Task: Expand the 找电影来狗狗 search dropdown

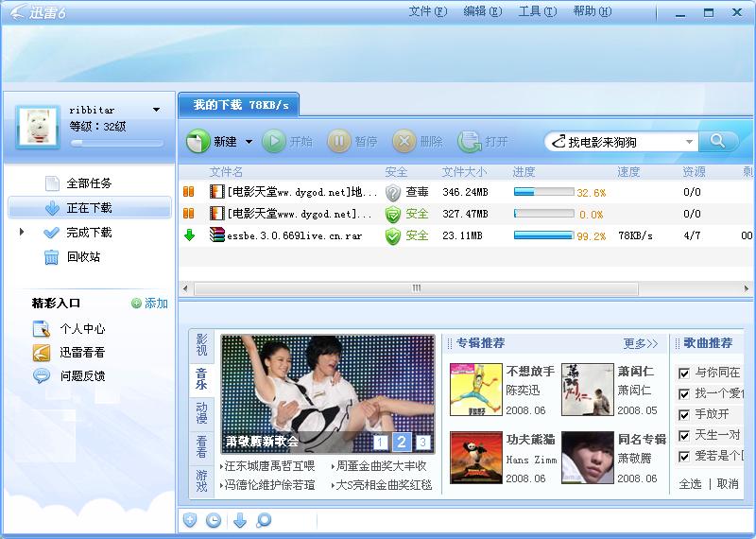Action: (x=689, y=142)
